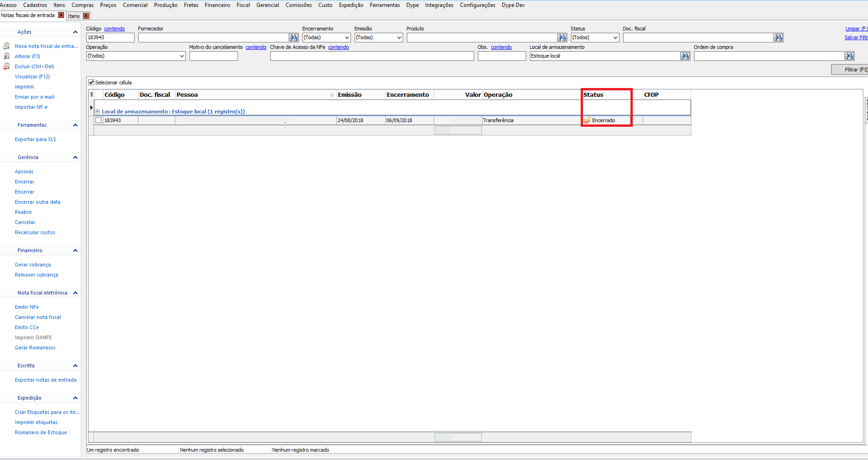Viewport: 868px width, 460px height.
Task: Focus the Código filter input field
Action: point(110,37)
